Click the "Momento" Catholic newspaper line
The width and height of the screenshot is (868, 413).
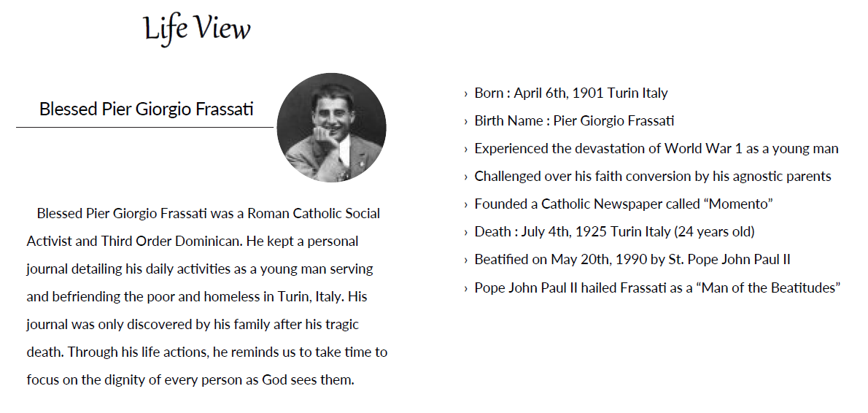coord(624,204)
